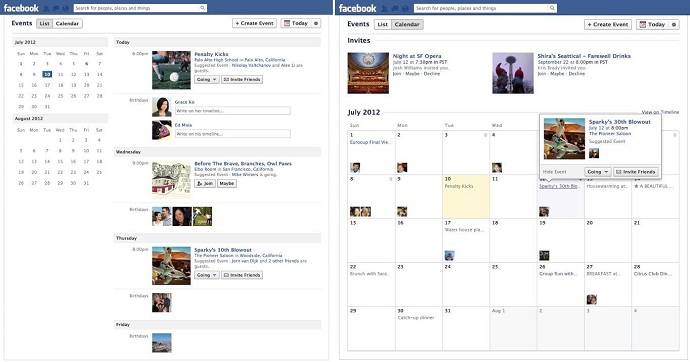
Task: Write on Ed Maia's timeline field
Action: [233, 134]
